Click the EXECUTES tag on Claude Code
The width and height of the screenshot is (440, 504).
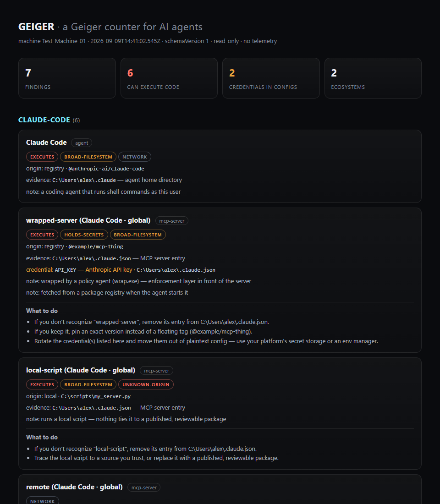(42, 157)
